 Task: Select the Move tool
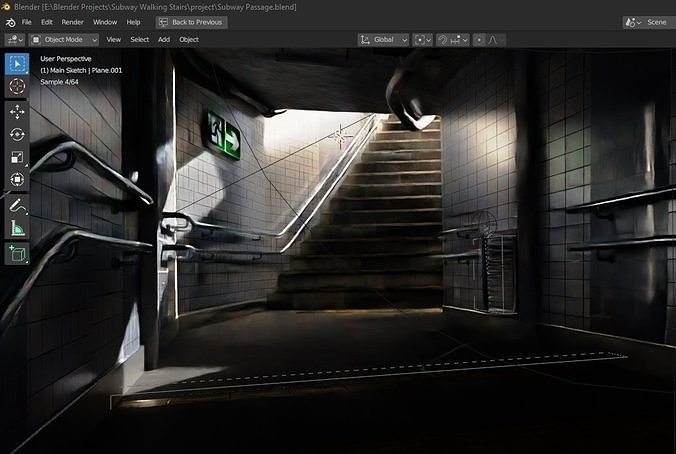[x=17, y=112]
